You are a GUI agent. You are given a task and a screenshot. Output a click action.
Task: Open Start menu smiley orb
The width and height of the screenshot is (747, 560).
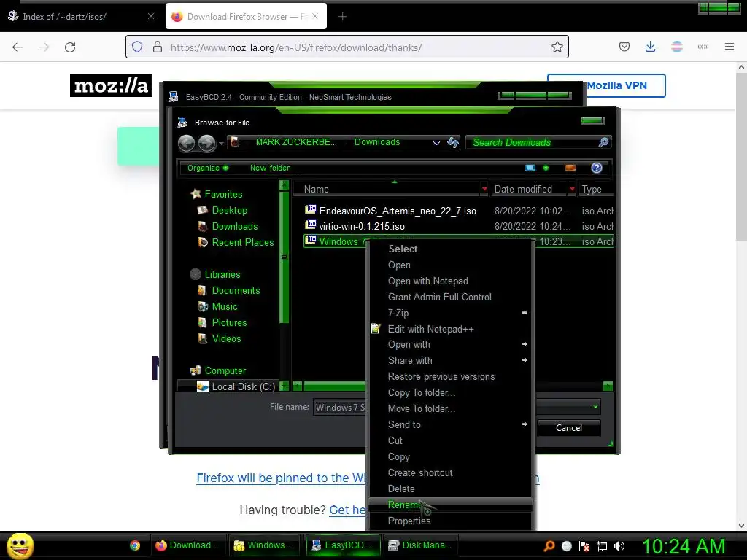[20, 545]
